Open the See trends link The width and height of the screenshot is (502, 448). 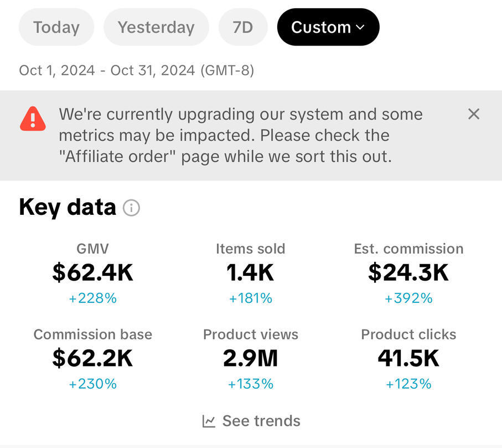(251, 421)
